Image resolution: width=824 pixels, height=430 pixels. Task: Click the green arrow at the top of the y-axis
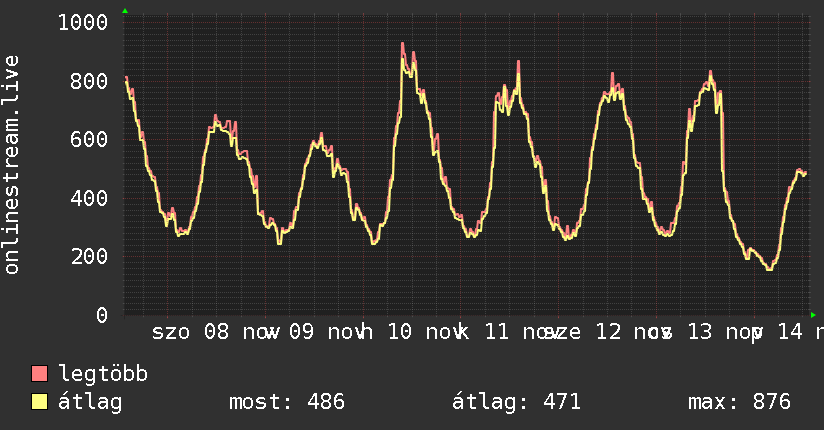[125, 11]
